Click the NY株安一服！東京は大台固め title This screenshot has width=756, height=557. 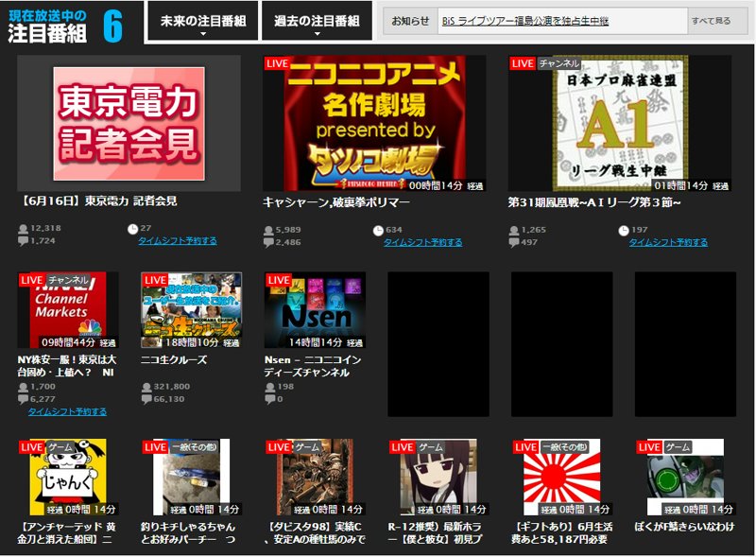click(66, 366)
